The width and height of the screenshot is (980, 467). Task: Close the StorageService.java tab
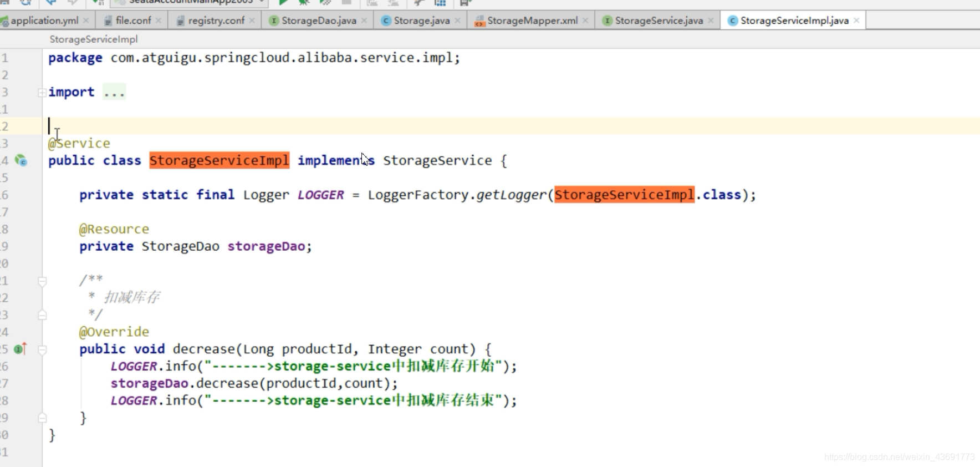(x=711, y=21)
